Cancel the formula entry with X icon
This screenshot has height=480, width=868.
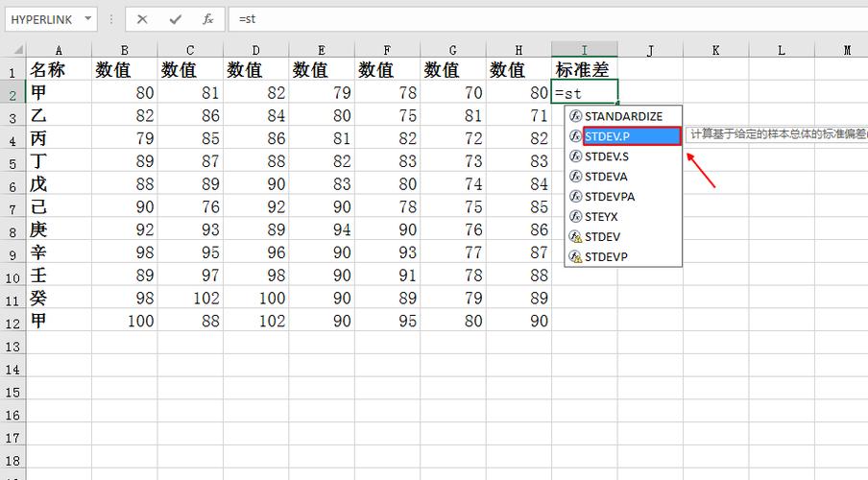tap(142, 19)
